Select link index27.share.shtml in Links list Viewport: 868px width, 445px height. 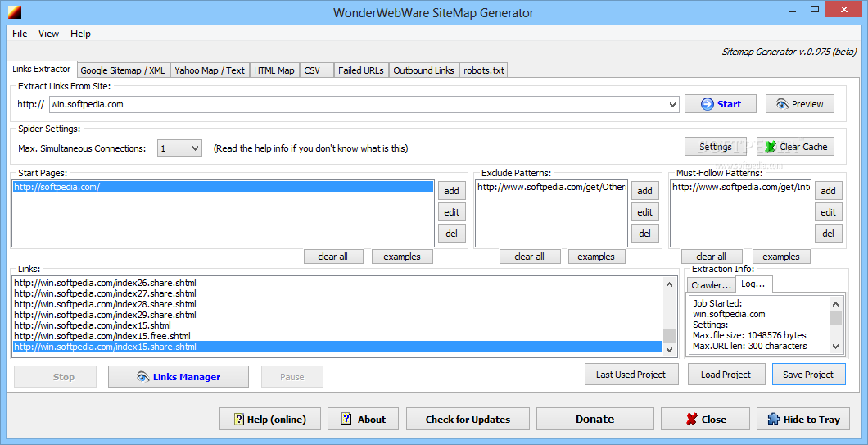[337, 293]
